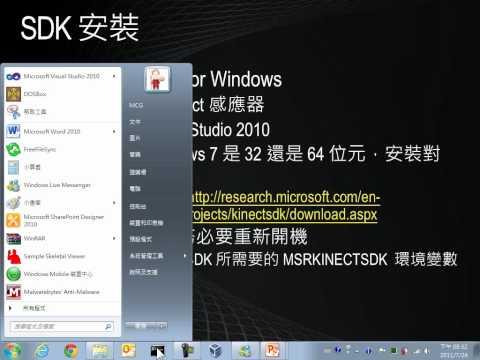Expand 系統管理工具 submenu arrow
The image size is (480, 360).
(x=185, y=256)
